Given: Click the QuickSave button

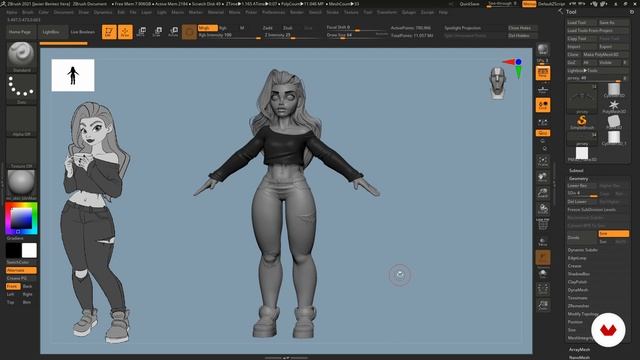Looking at the screenshot, I should click(469, 4).
